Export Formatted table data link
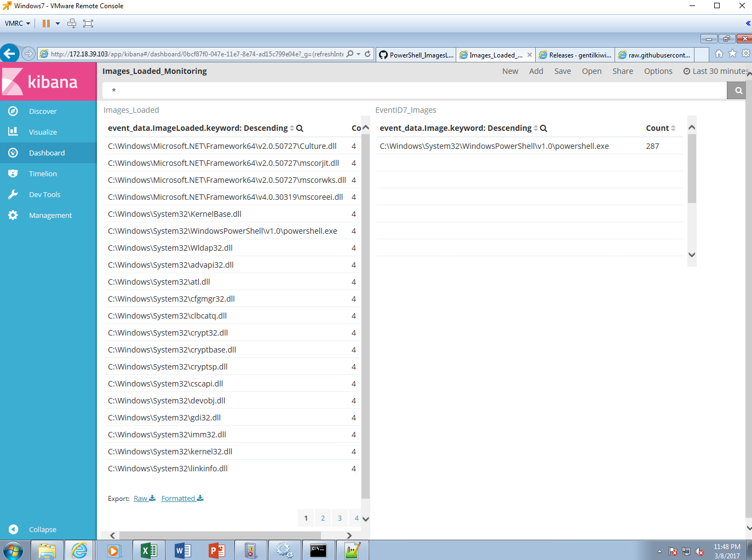This screenshot has width=752, height=560. pos(182,498)
